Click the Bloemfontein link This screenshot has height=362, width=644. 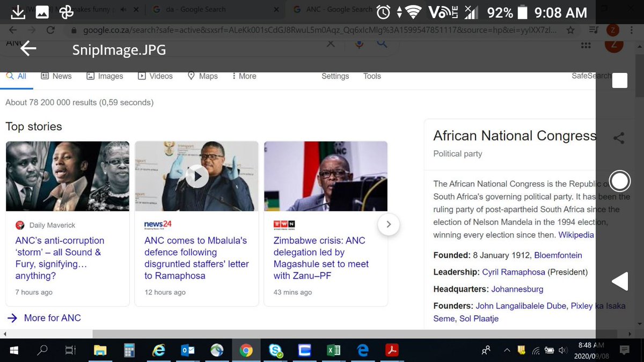[x=558, y=255]
